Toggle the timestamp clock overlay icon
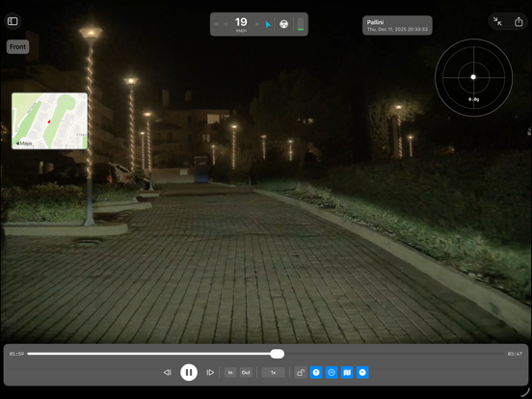Screen dimensions: 532x399 (332, 373)
